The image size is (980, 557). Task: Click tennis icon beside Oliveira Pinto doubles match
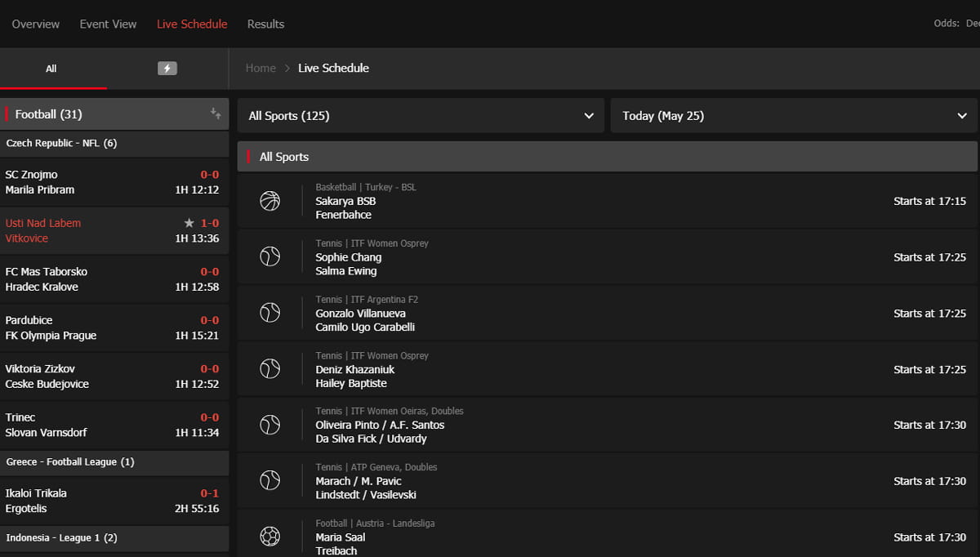click(x=269, y=425)
